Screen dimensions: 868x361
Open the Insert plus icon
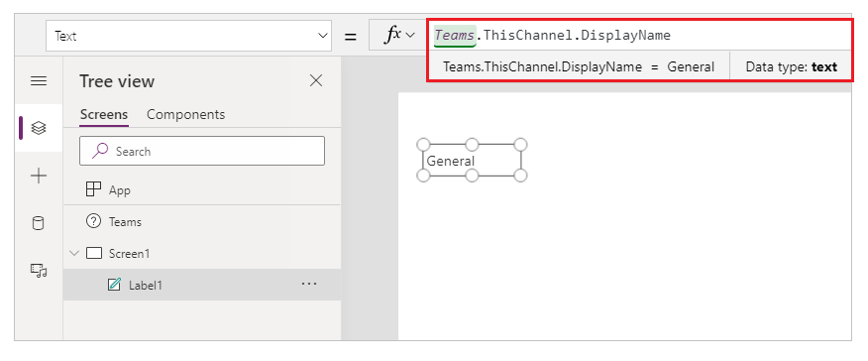pos(39,177)
